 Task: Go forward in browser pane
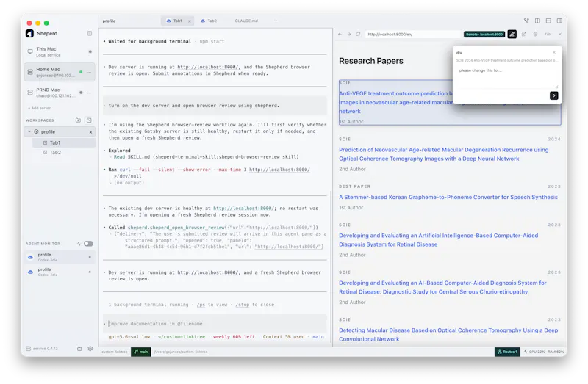[x=348, y=34]
